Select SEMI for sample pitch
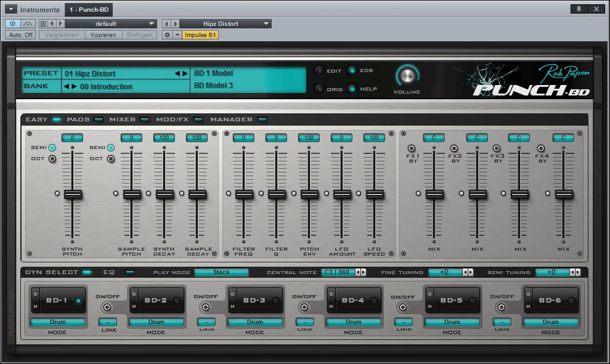Screen dimensions: 610x364 [111, 147]
